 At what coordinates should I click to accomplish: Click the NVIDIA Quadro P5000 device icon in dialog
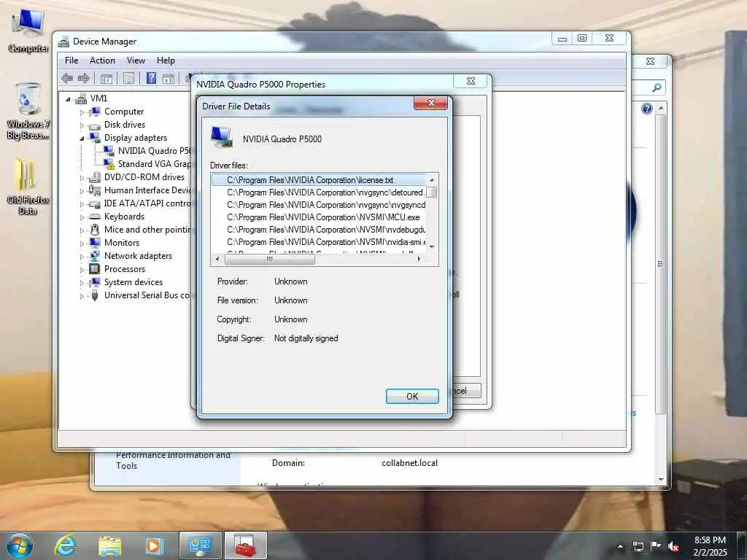[x=222, y=137]
